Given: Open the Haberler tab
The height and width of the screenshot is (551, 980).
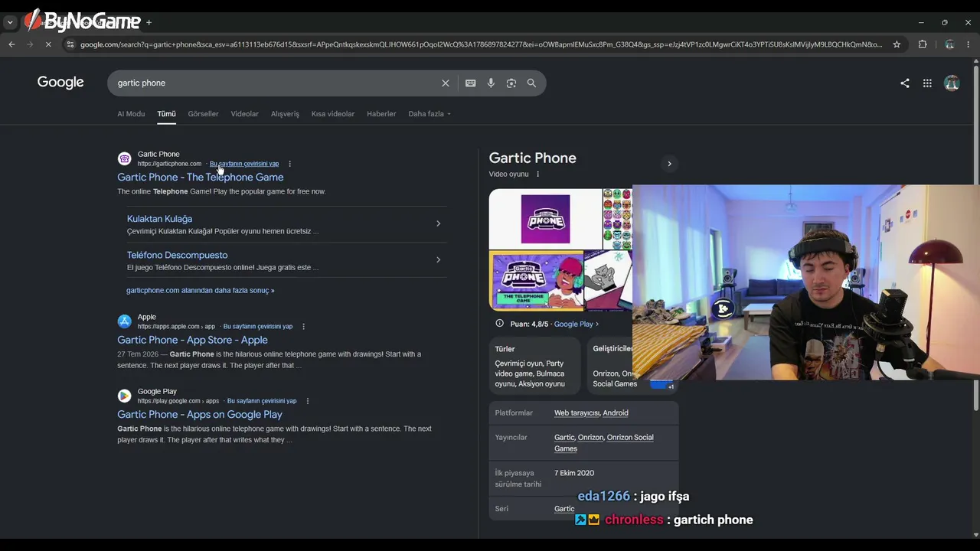Looking at the screenshot, I should click(x=381, y=114).
